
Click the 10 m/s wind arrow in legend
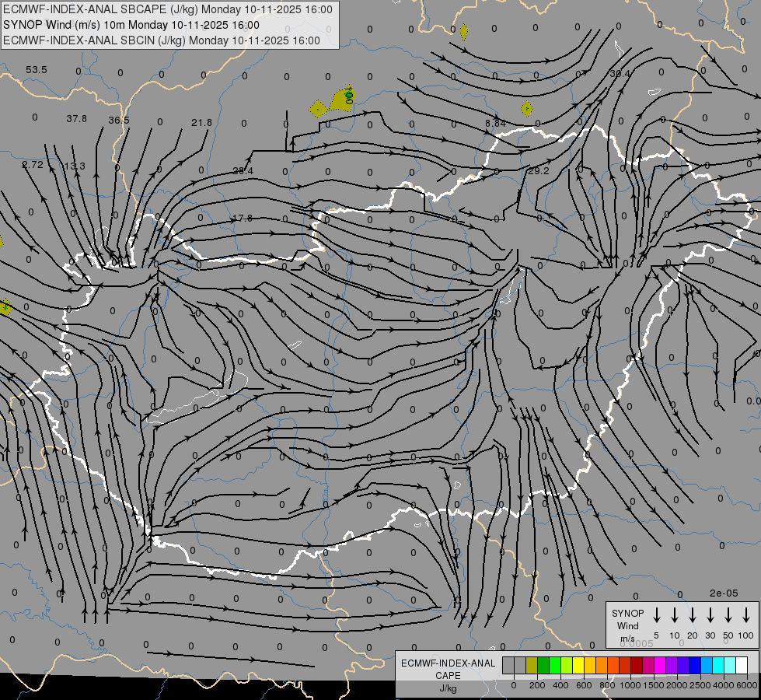click(674, 615)
